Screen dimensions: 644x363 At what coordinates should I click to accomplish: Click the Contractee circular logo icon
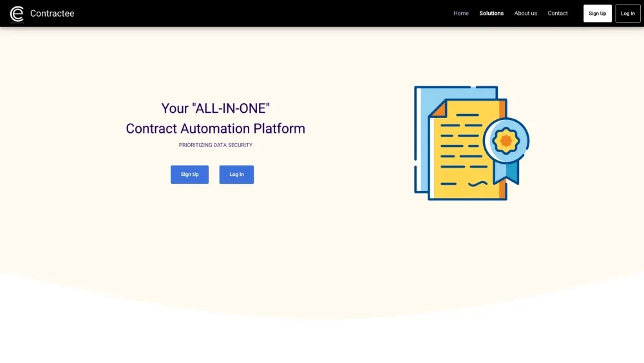click(17, 14)
